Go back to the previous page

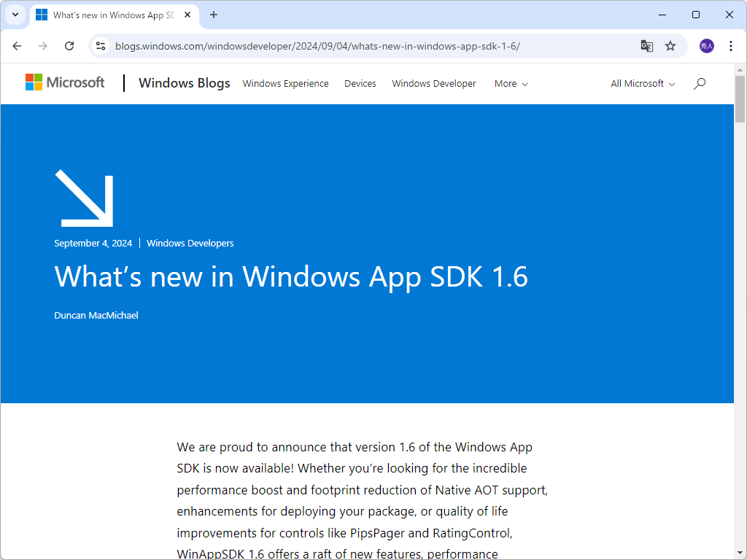[x=18, y=46]
